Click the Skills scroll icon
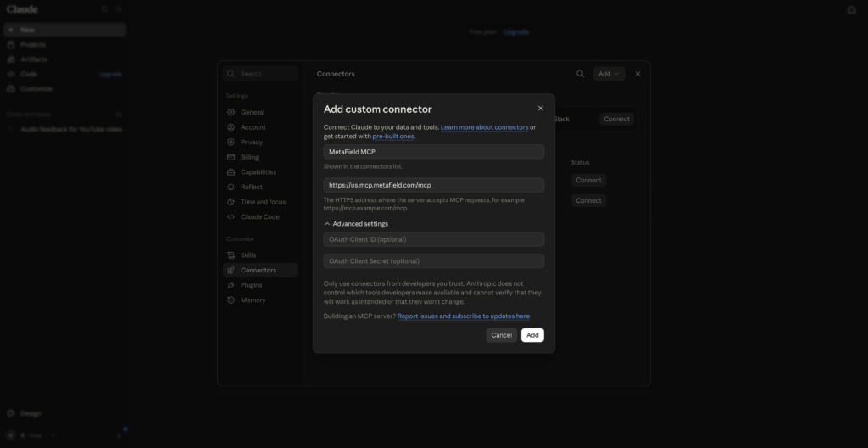Screen dimensions: 868x448 tap(231, 255)
